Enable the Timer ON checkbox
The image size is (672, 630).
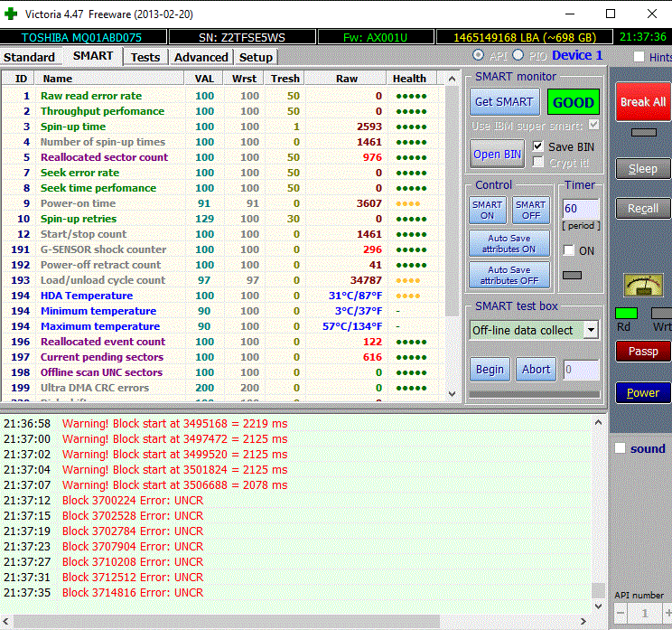[x=568, y=250]
